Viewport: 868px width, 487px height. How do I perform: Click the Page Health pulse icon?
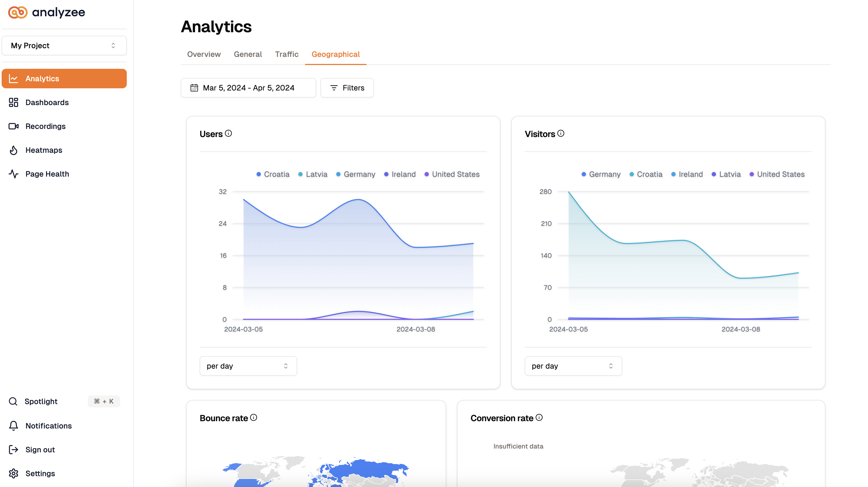14,174
